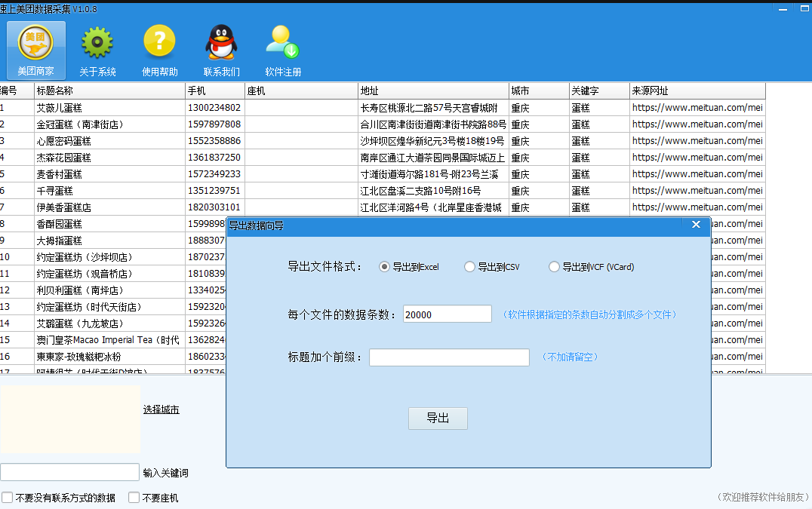
Task: Click the 标题加个前缀 prefix input
Action: (449, 357)
